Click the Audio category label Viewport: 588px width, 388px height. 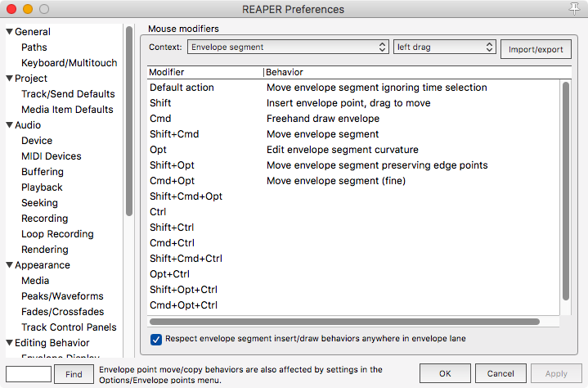coord(28,125)
